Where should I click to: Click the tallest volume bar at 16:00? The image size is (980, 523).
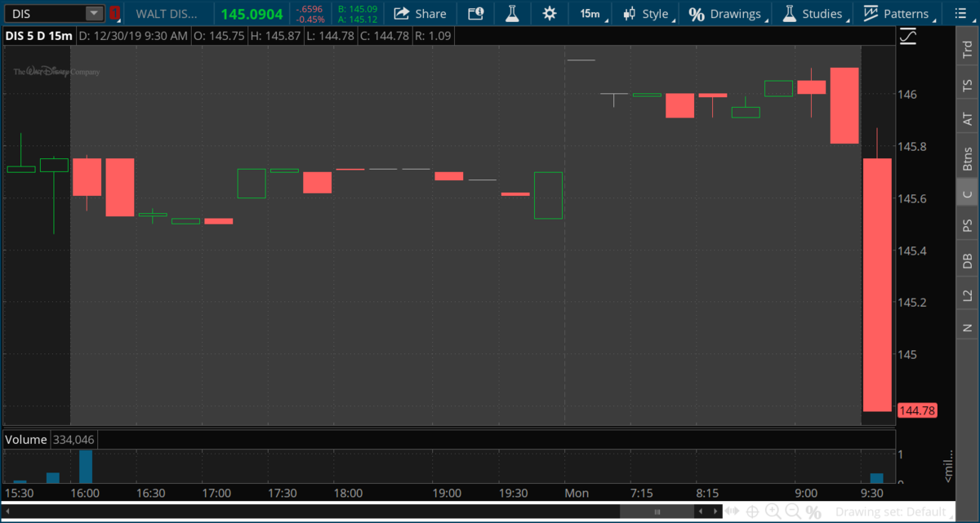click(x=86, y=467)
